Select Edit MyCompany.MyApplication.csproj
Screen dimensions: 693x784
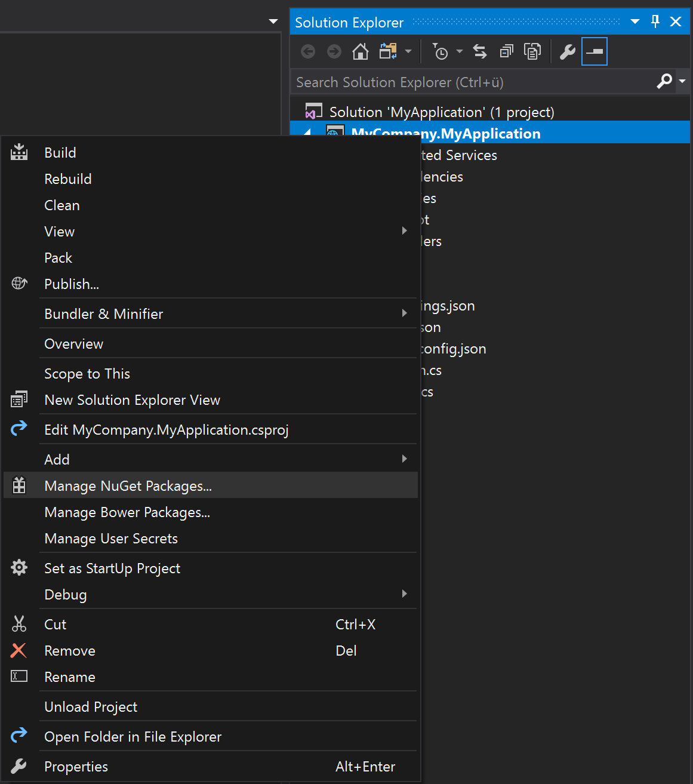[x=167, y=430]
